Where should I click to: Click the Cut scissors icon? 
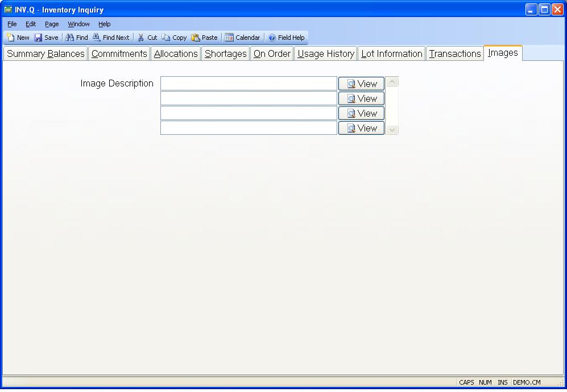141,38
